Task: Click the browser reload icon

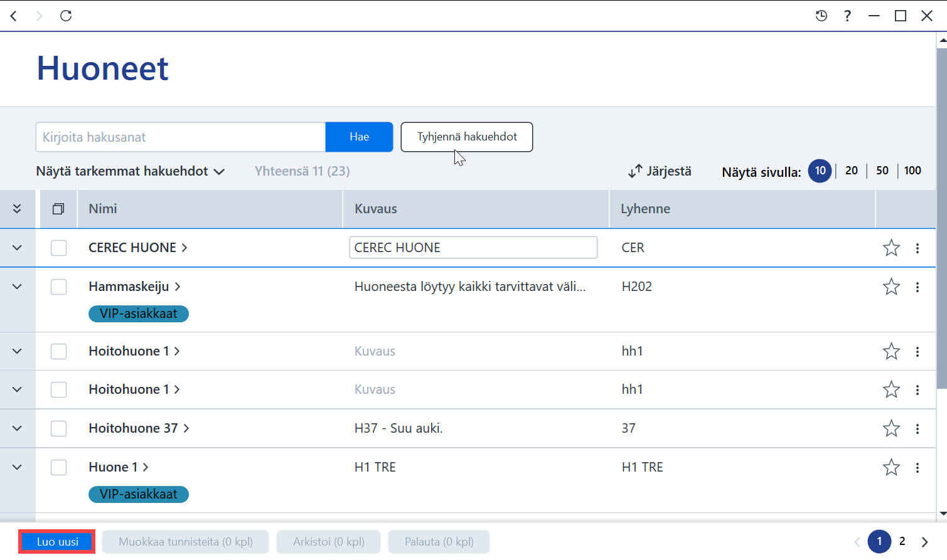Action: (66, 16)
